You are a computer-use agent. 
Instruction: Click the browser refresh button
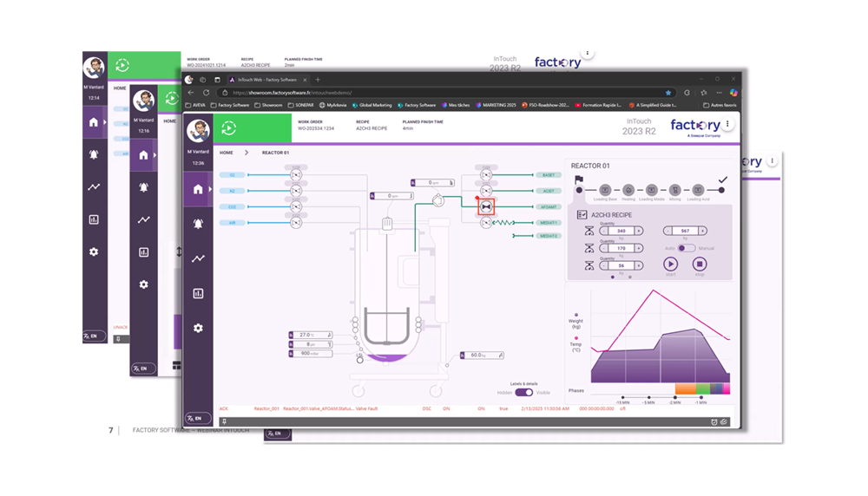pyautogui.click(x=206, y=93)
